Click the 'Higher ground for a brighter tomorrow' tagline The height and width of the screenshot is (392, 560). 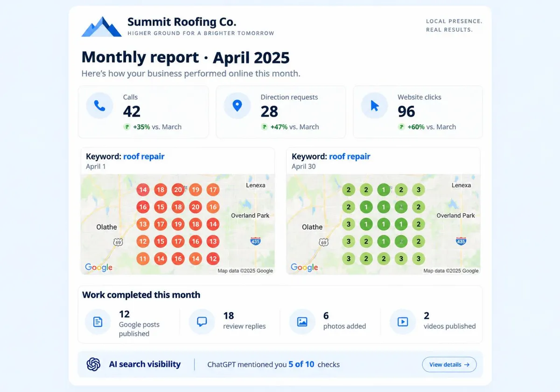tap(201, 34)
